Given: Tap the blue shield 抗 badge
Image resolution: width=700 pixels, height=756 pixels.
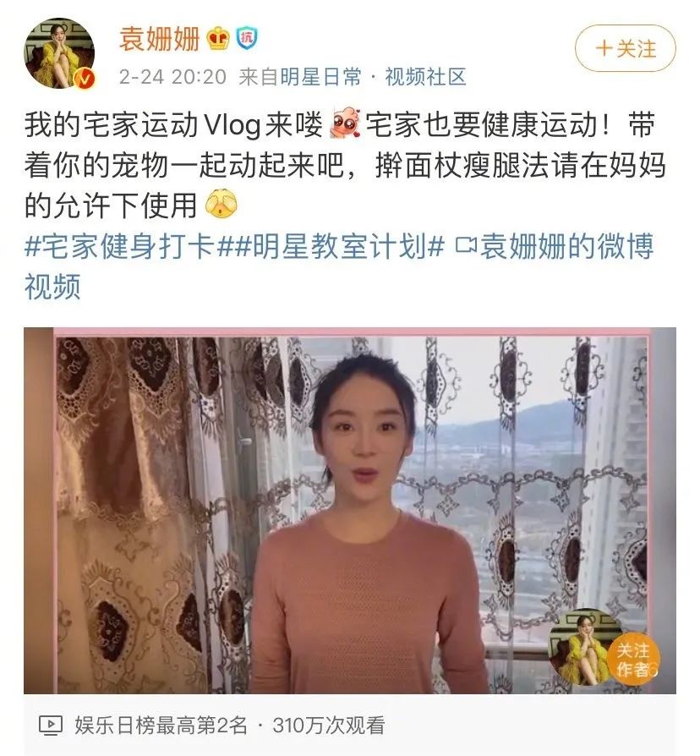Looking at the screenshot, I should (x=246, y=39).
